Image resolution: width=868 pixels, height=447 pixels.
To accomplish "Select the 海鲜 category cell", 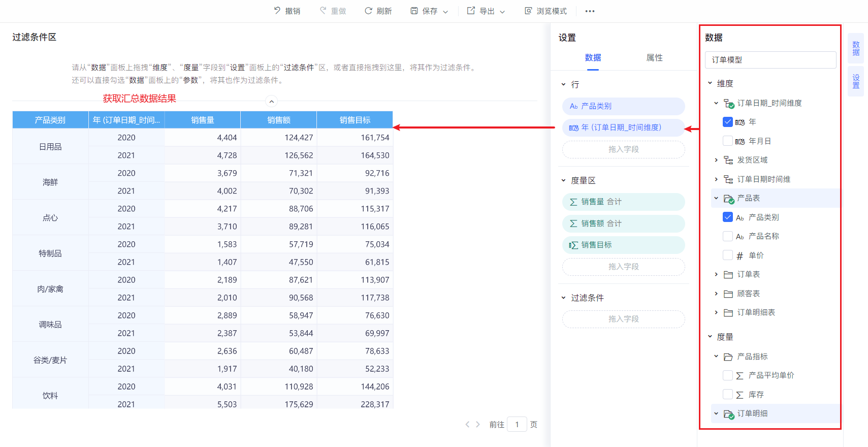I will point(50,182).
